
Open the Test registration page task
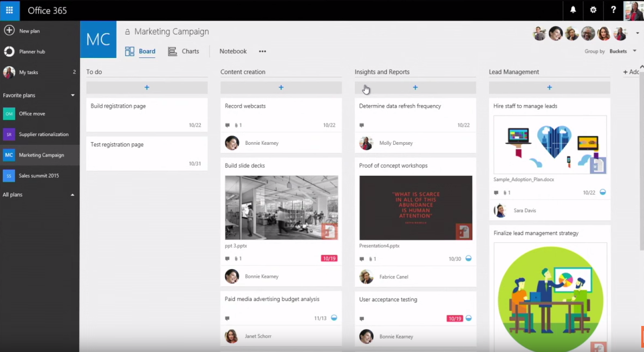pyautogui.click(x=147, y=153)
